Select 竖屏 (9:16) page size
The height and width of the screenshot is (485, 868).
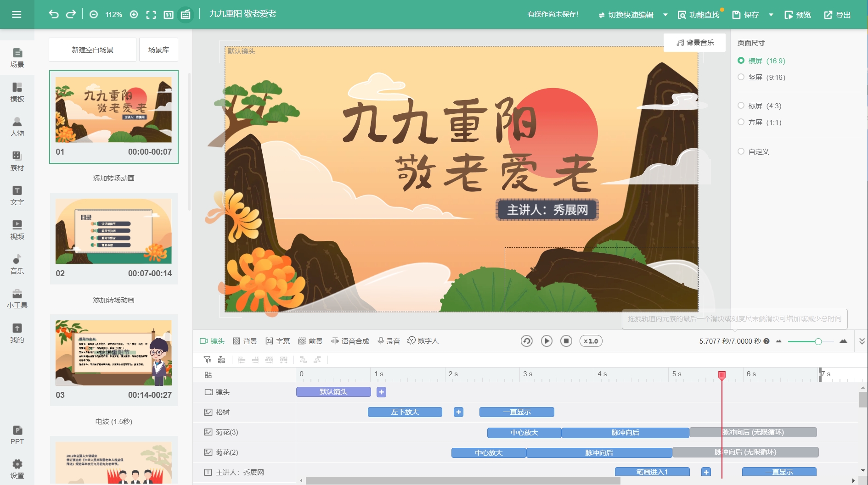[761, 77]
